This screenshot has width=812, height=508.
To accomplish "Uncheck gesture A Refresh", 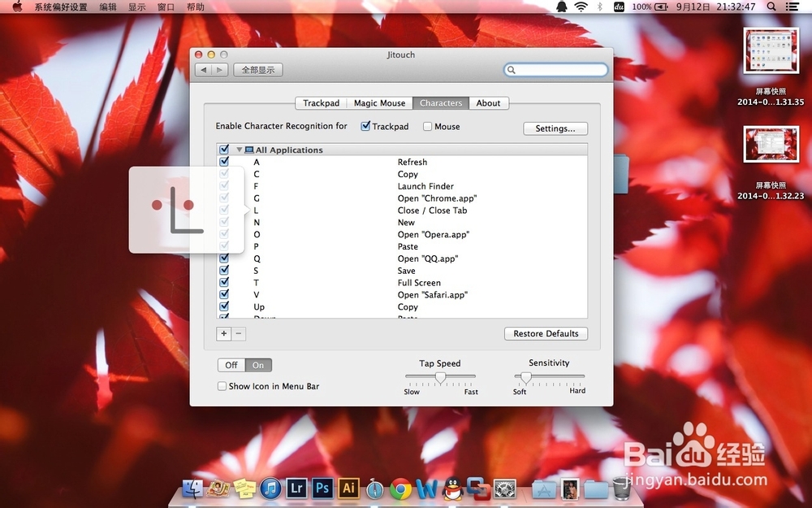I will pos(224,161).
